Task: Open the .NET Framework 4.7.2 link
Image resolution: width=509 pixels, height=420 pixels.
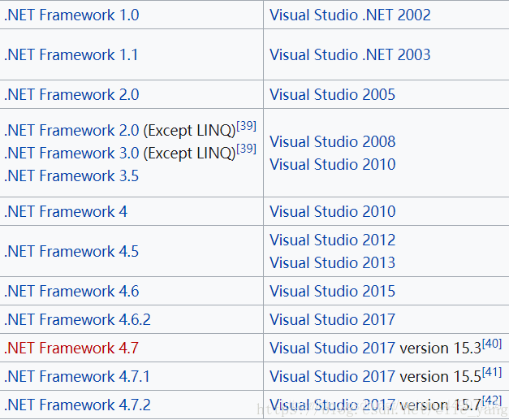Action: [78, 405]
